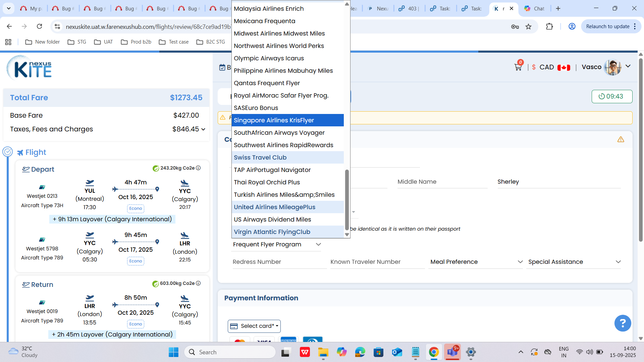Select Singapore Airlines KrisFlyer option
The width and height of the screenshot is (644, 362).
[287, 120]
